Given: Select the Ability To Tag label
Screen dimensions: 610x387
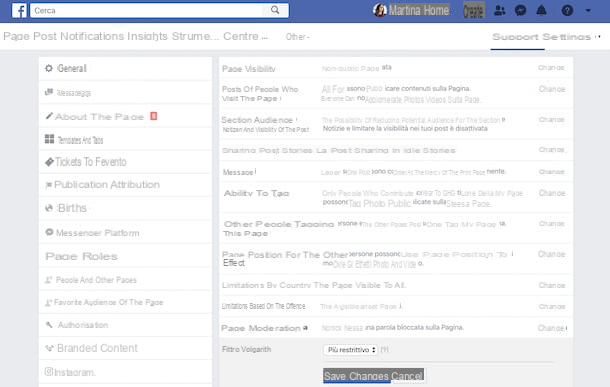Looking at the screenshot, I should pos(256,193).
